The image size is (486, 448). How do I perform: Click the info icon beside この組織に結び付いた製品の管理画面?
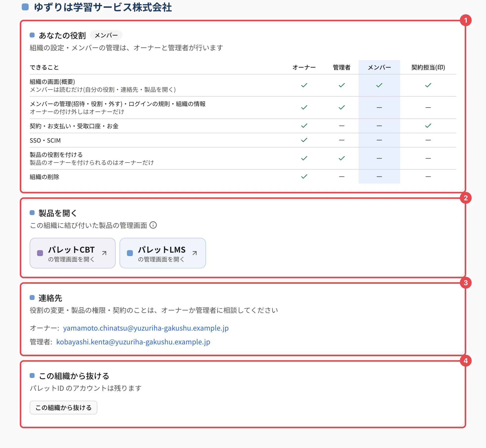(x=153, y=225)
